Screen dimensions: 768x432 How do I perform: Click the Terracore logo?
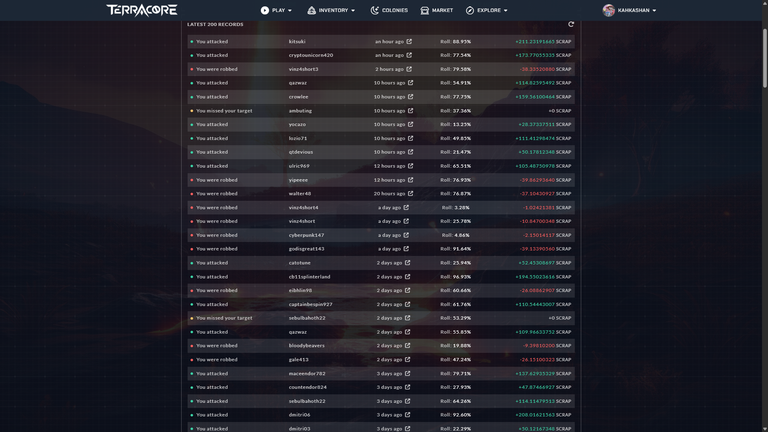click(142, 10)
